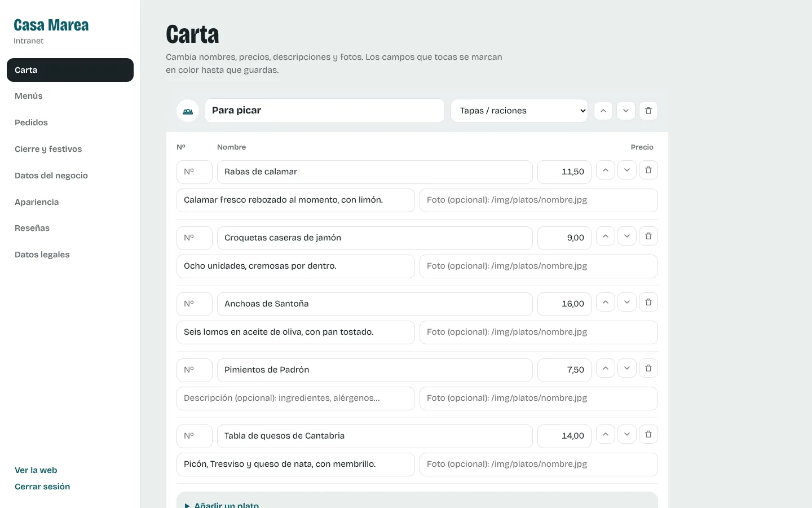Delete the Tabla de quesos de Cantabria dish
812x508 pixels.
[648, 434]
